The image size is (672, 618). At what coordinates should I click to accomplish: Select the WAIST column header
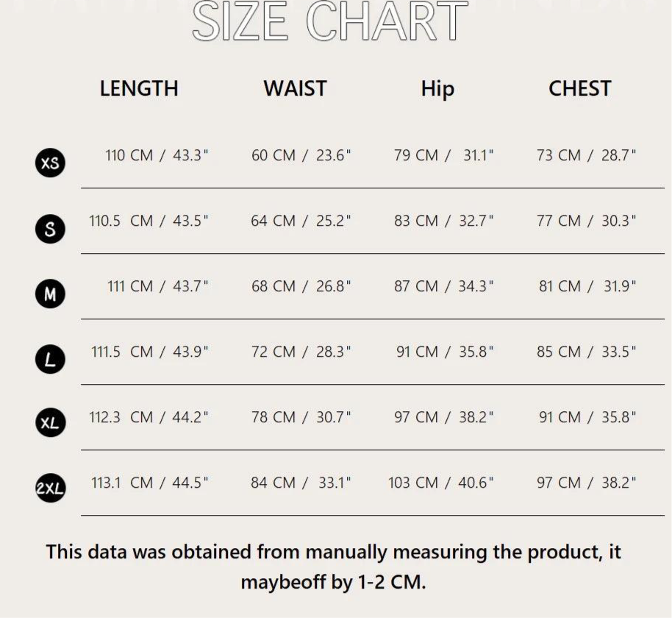(296, 89)
